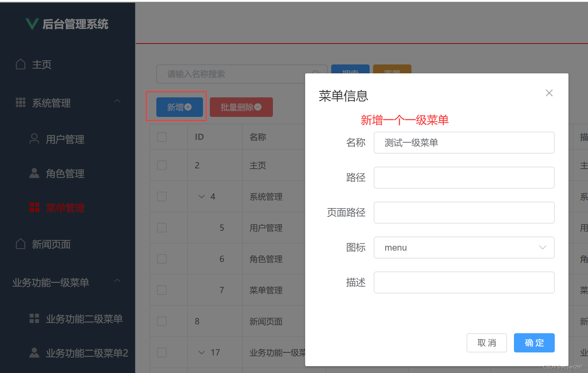
Task: Click the home icon beside 主页
Action: pos(21,64)
